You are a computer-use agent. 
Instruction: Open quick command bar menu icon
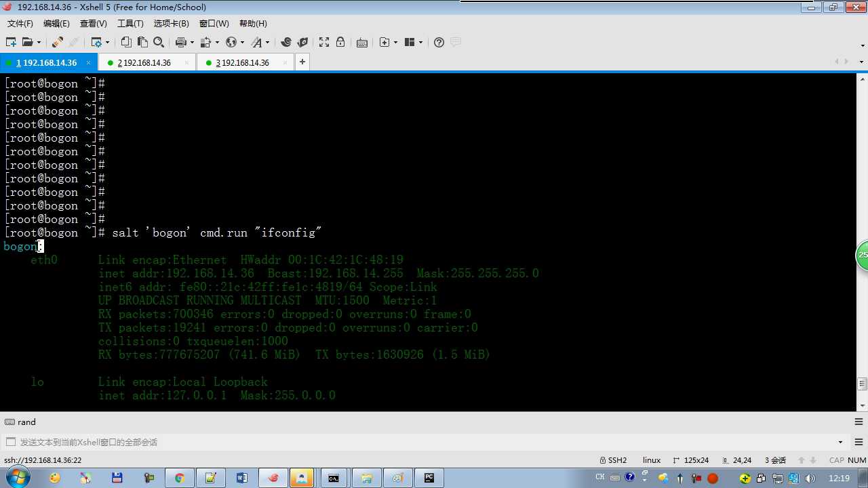pyautogui.click(x=859, y=422)
